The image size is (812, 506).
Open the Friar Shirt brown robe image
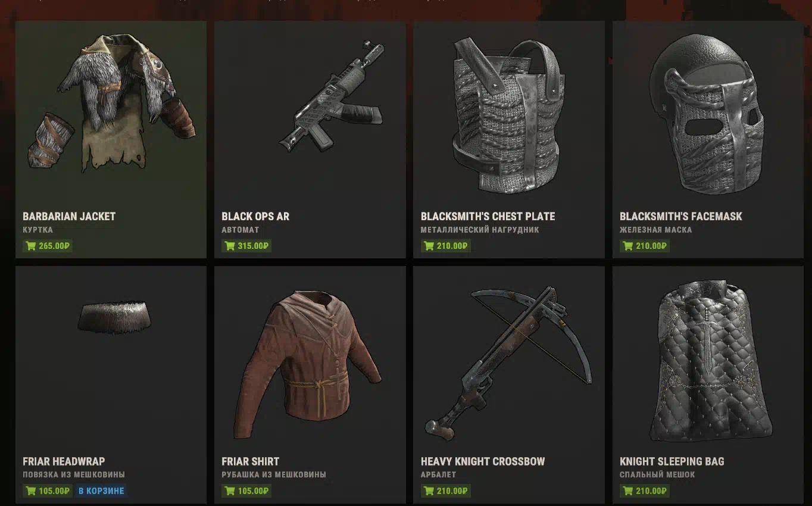click(x=307, y=364)
